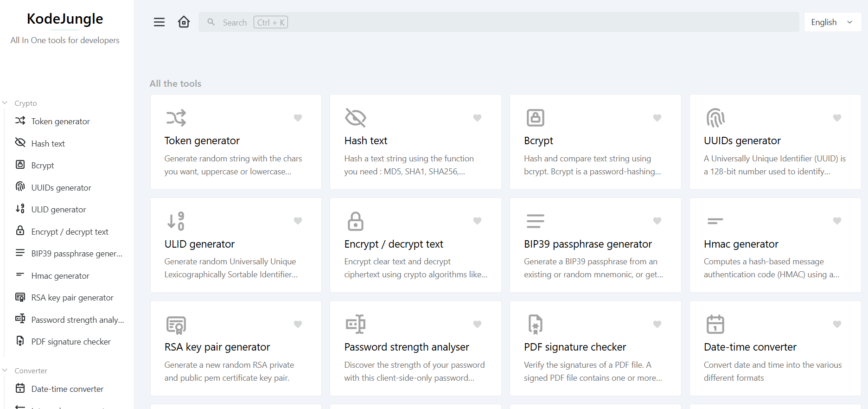Go to the home page icon
The height and width of the screenshot is (409, 868).
(x=184, y=22)
